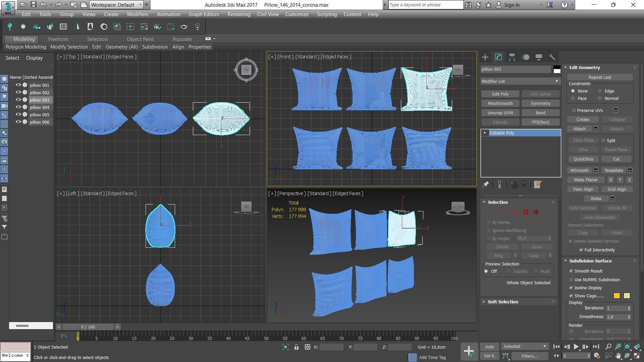Click the Pin Stack icon

point(485,185)
